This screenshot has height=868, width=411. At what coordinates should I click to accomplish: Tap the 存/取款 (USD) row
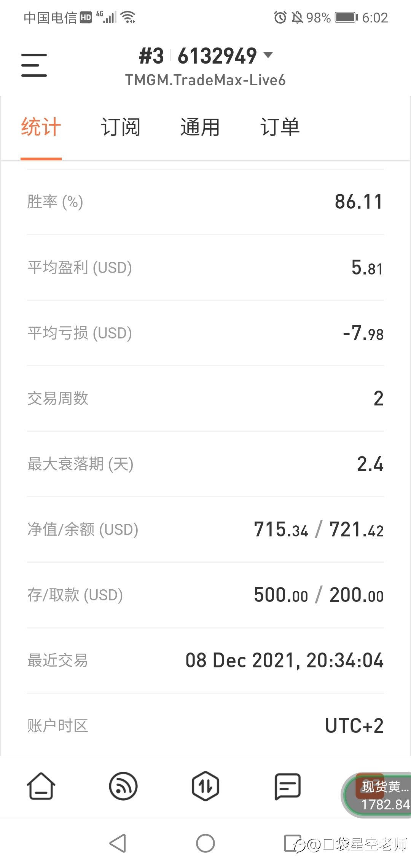(205, 595)
